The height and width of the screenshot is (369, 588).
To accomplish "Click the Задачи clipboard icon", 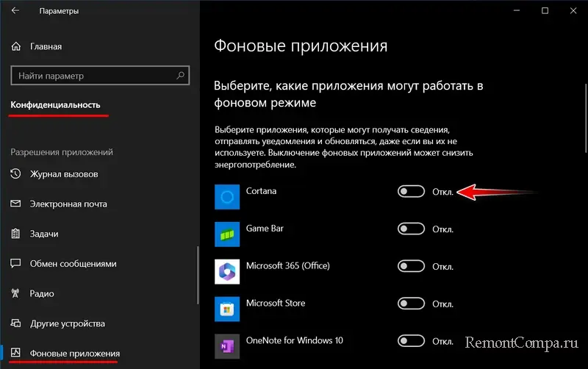I will (x=15, y=234).
